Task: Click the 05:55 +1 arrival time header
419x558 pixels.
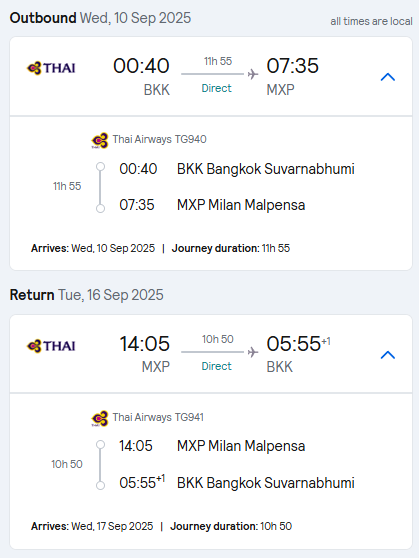Action: coord(298,344)
